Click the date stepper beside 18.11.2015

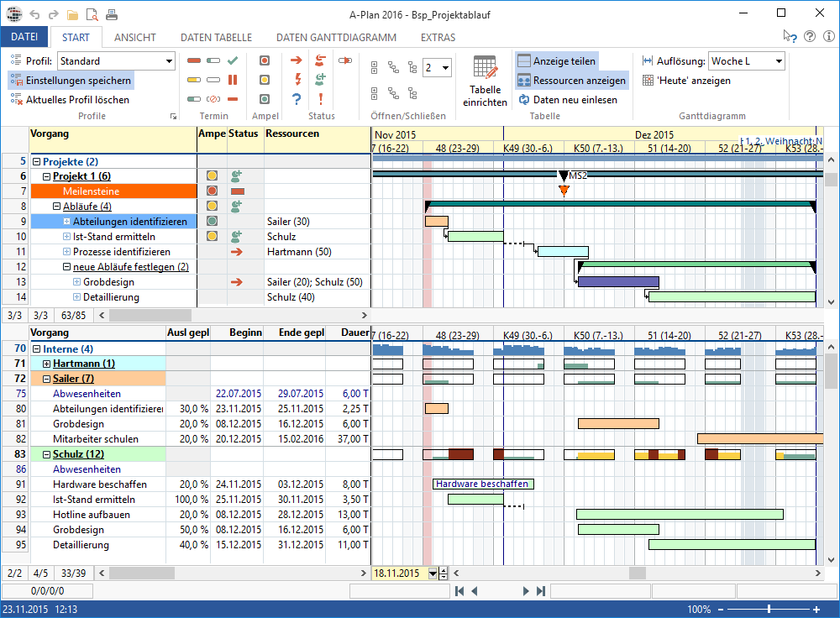(443, 573)
